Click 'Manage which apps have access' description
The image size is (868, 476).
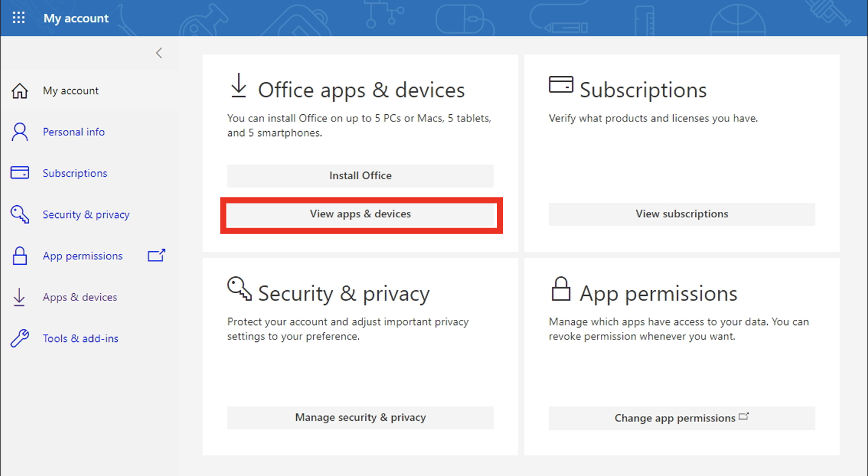point(679,328)
